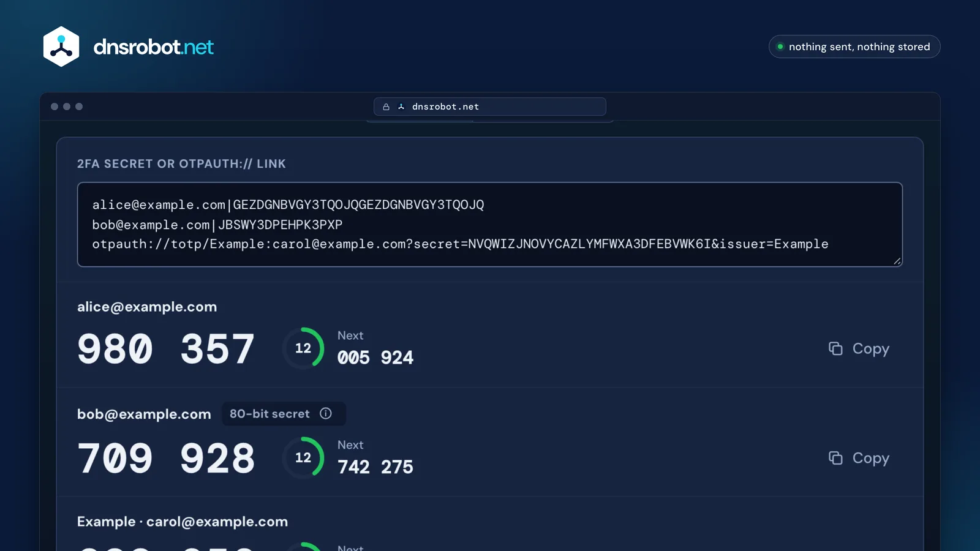This screenshot has width=980, height=551.
Task: Click into the 2FA secret textarea
Action: pos(490,225)
